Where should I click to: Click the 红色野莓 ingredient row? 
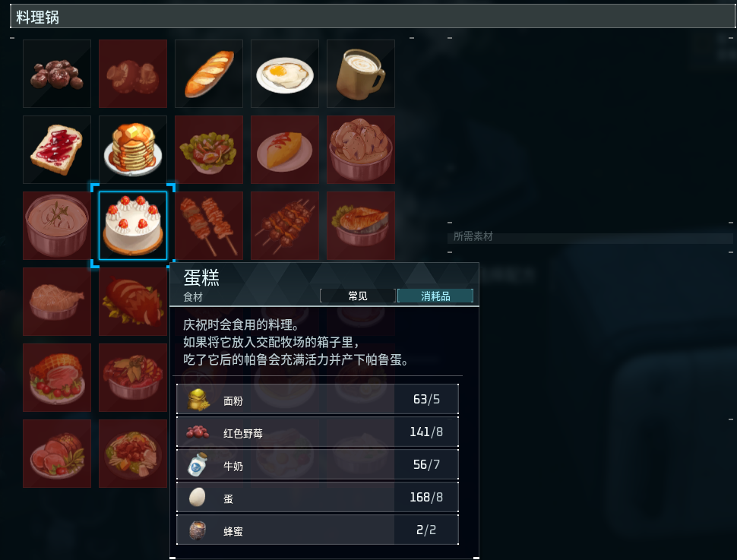tap(318, 432)
